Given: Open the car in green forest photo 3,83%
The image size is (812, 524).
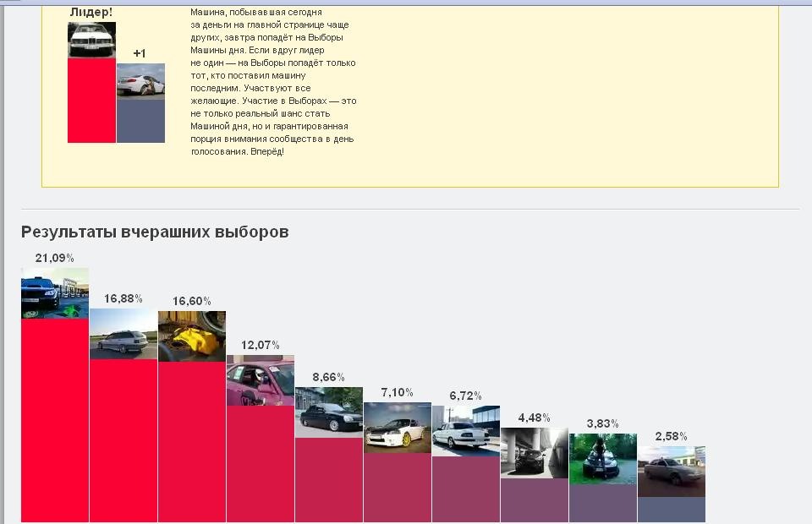Looking at the screenshot, I should click(603, 459).
